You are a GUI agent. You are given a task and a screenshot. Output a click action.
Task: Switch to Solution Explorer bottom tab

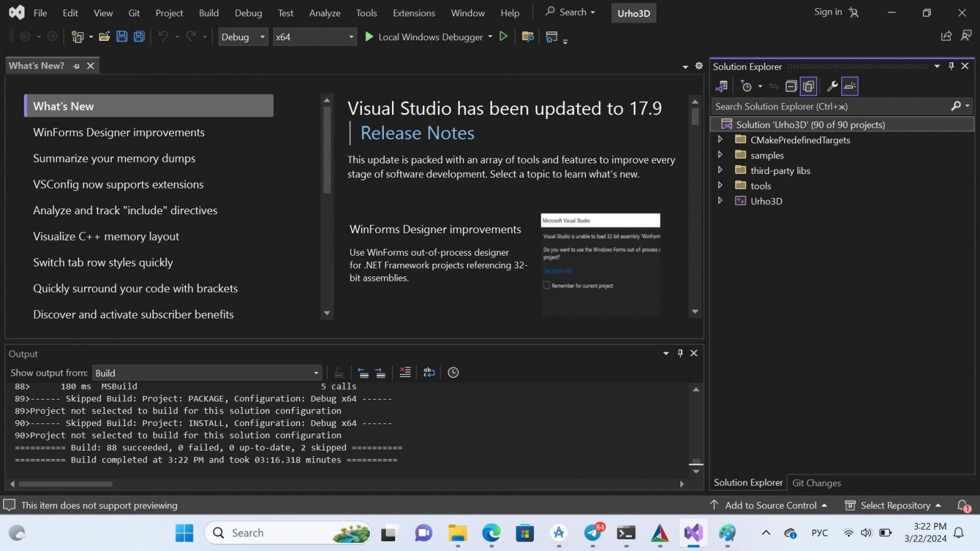[748, 482]
